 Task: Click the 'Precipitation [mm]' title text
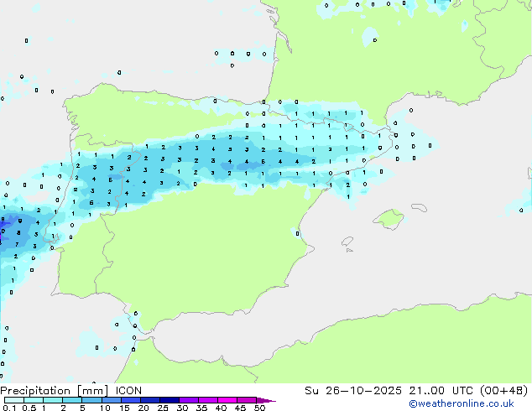point(55,391)
